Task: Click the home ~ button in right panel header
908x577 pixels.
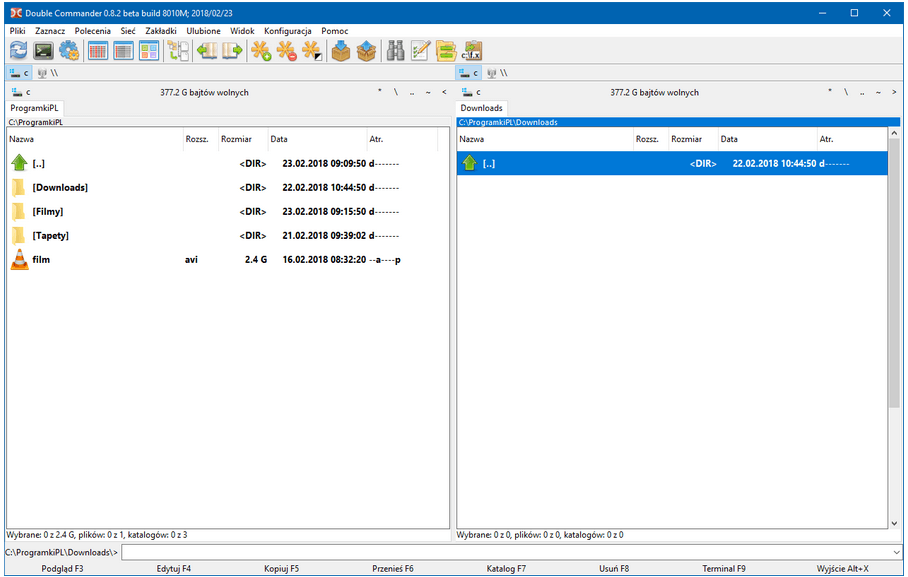Action: (x=878, y=92)
